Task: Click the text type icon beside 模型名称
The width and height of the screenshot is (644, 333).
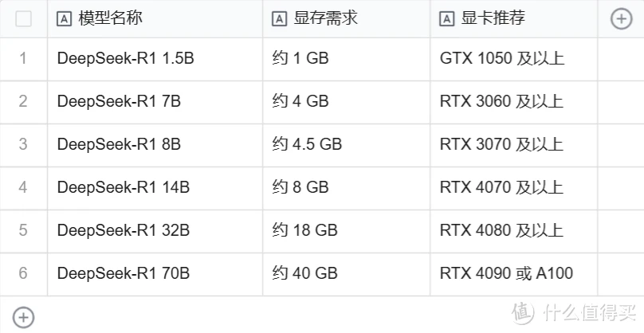Action: pos(64,19)
